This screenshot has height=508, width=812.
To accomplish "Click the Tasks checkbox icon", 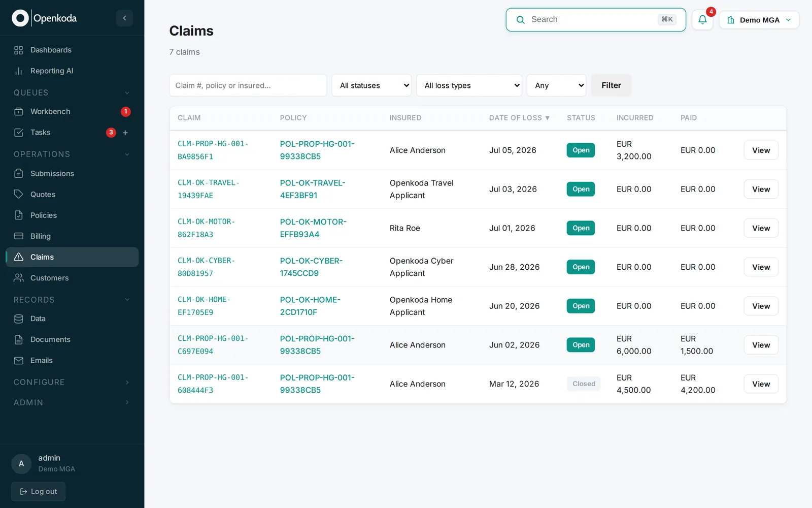I will (19, 133).
